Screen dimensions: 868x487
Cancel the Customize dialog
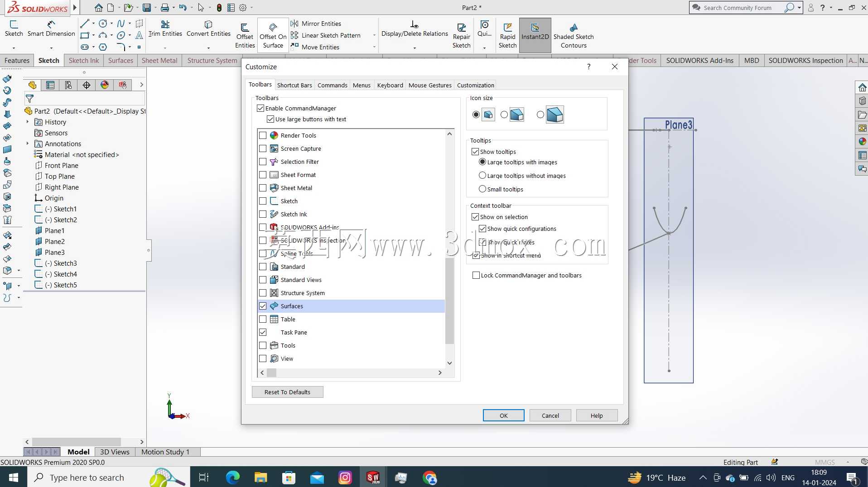pos(550,415)
